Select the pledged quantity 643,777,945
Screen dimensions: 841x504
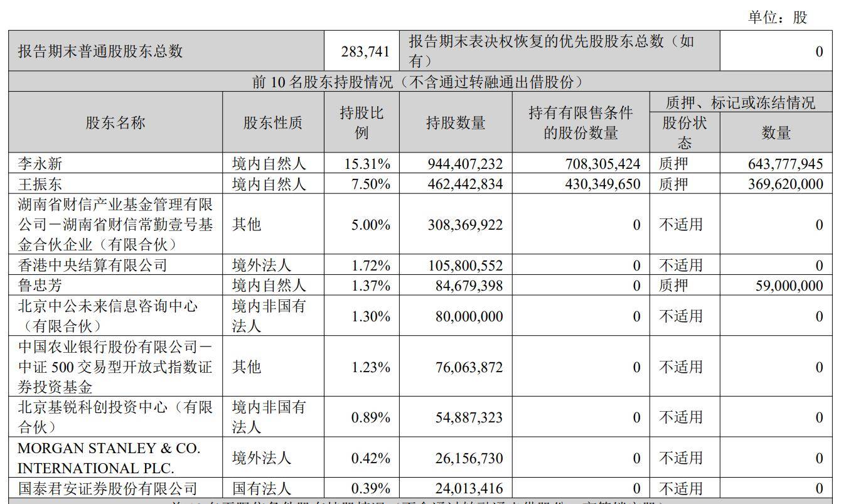coord(785,164)
